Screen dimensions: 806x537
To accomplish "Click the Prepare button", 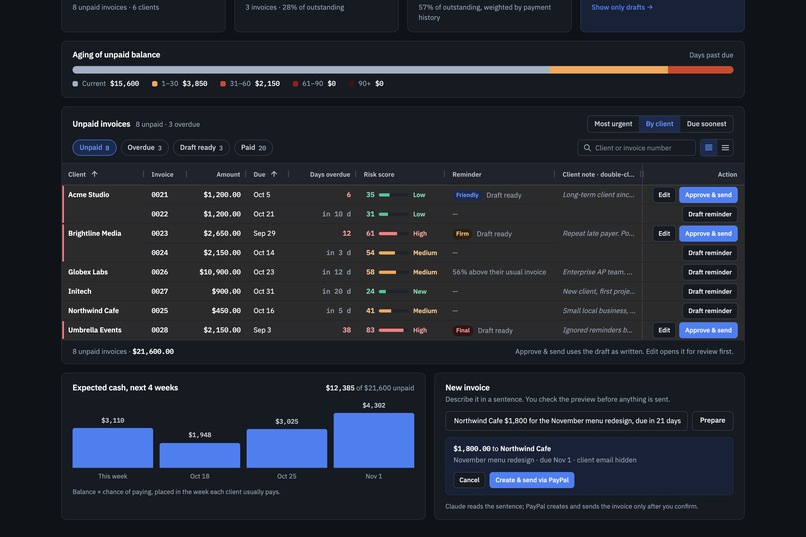I will [712, 421].
